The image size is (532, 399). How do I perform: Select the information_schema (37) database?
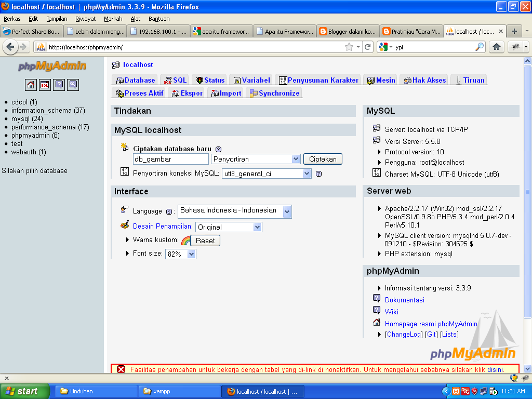pyautogui.click(x=48, y=110)
